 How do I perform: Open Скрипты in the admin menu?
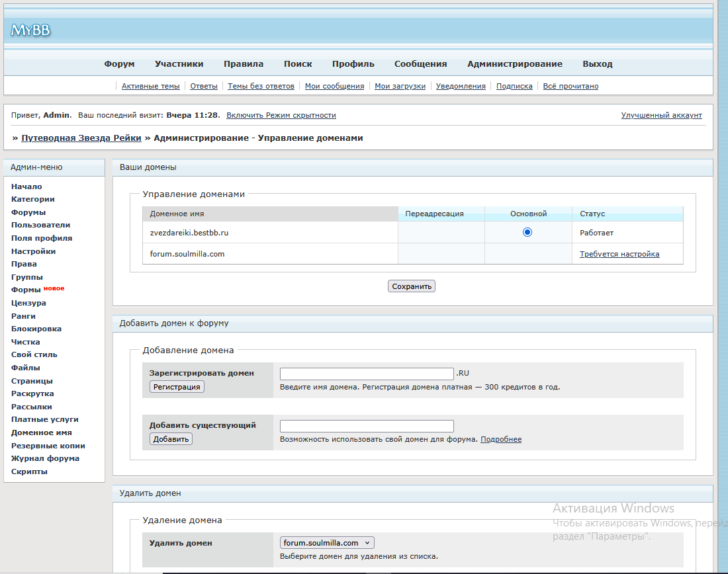[29, 471]
